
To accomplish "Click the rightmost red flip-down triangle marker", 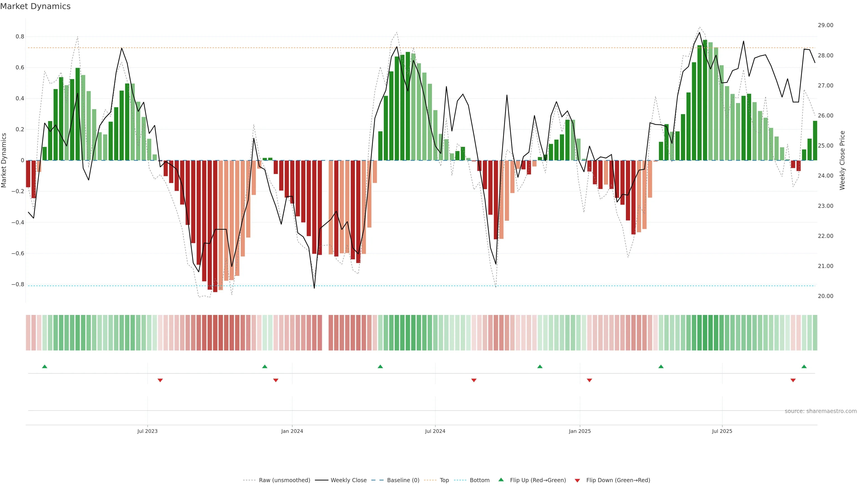I will (793, 380).
